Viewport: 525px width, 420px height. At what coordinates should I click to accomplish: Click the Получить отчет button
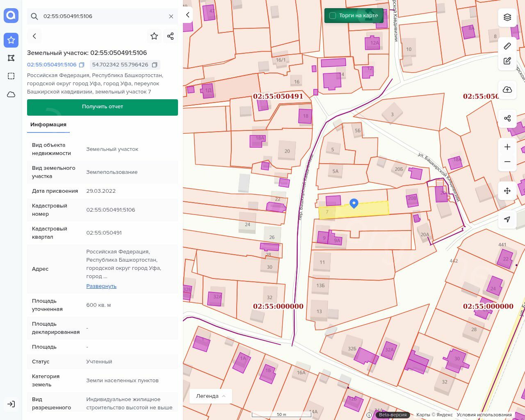[103, 107]
